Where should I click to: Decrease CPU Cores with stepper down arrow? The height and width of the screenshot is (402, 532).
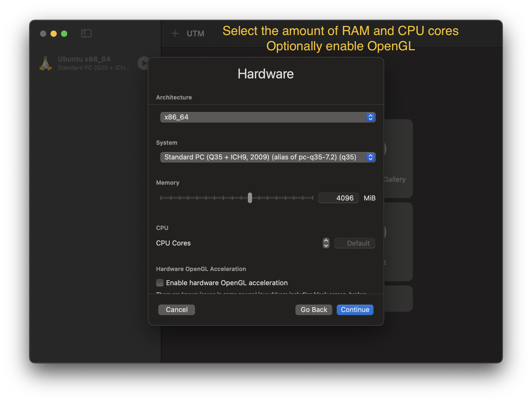point(326,246)
